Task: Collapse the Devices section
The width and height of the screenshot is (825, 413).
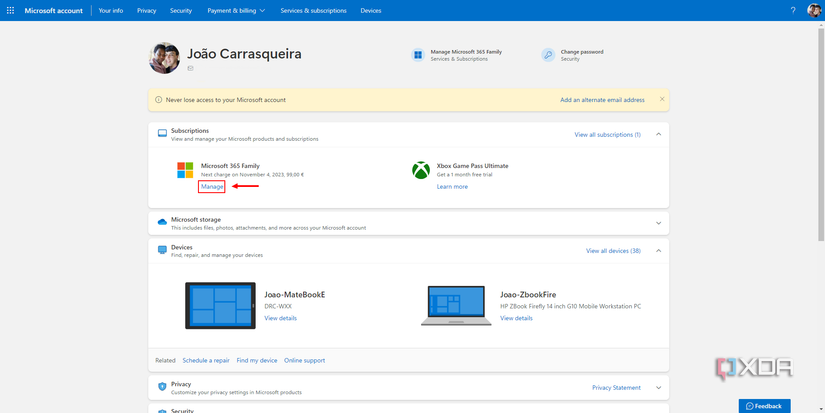Action: [658, 251]
